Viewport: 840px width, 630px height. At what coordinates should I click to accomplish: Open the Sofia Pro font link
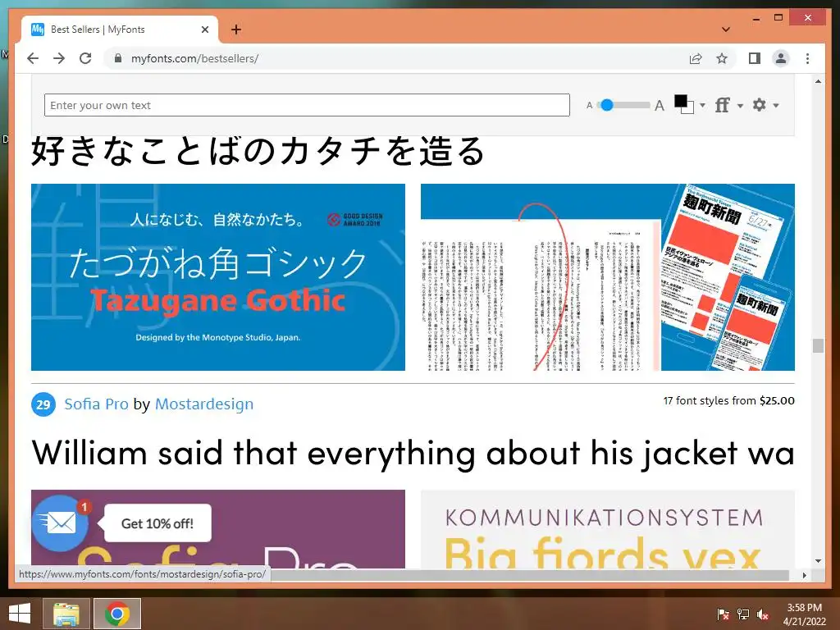[97, 404]
